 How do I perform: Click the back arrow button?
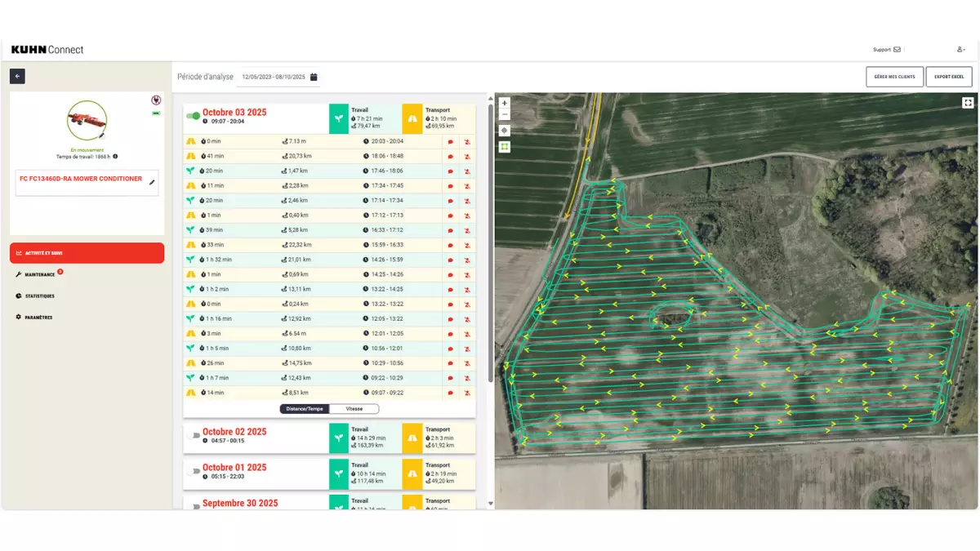pyautogui.click(x=17, y=76)
